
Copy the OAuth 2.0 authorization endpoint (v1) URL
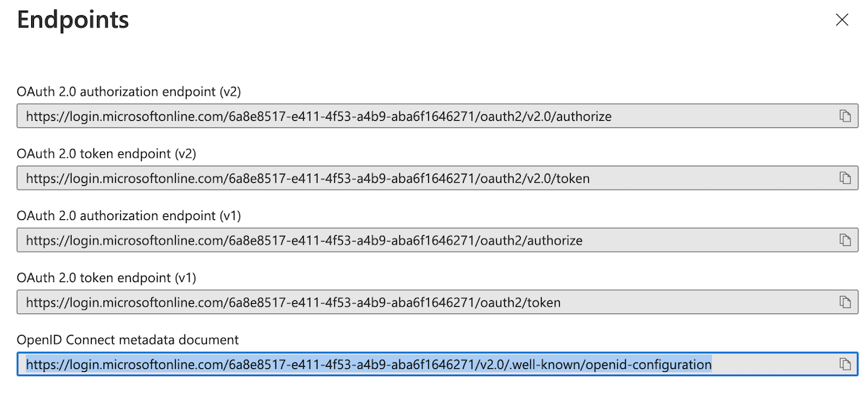(844, 240)
